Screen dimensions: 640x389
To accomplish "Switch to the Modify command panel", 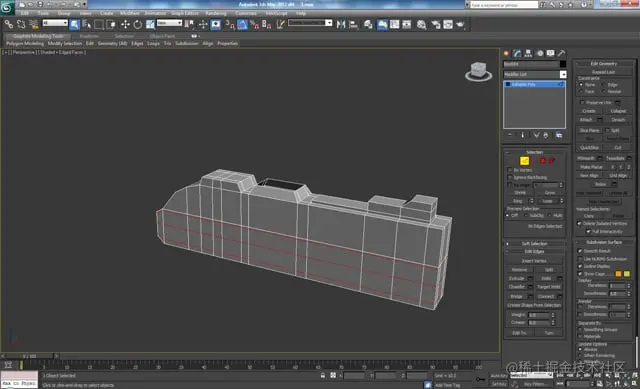I will [517, 53].
